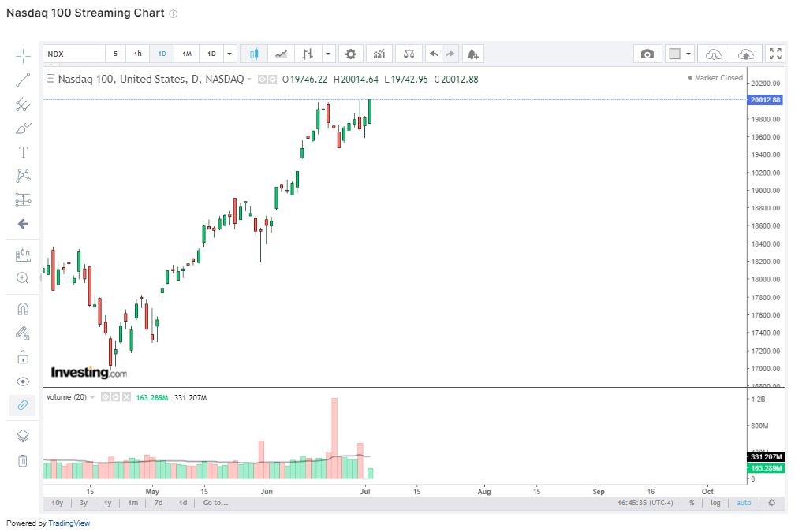Viewport: 806px width, 532px height.
Task: Remove all drawings with trash icon
Action: pos(23,460)
